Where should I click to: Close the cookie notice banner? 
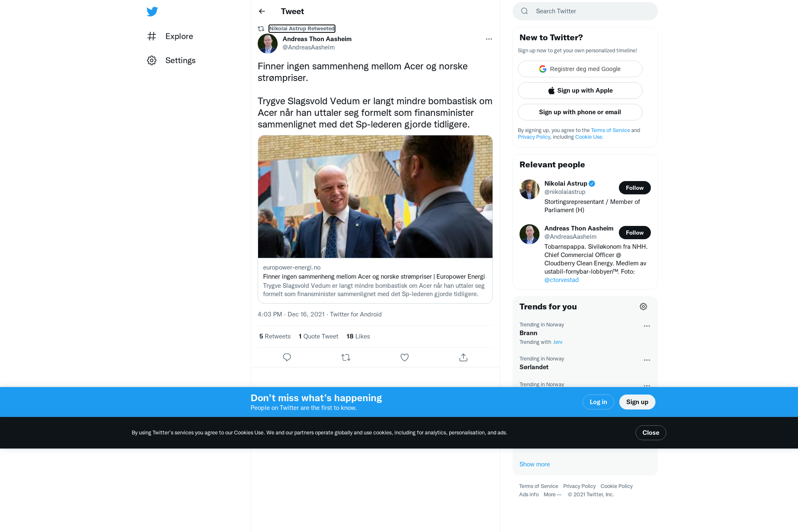point(651,433)
